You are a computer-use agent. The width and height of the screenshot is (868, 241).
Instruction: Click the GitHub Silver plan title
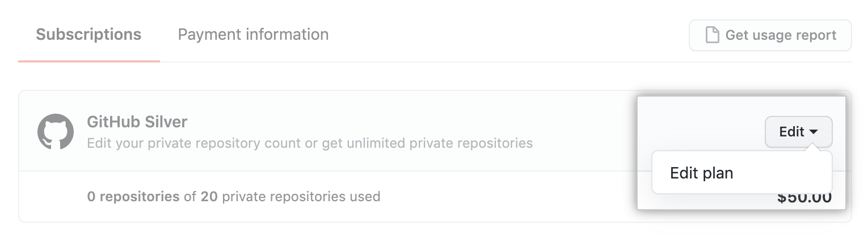click(137, 122)
